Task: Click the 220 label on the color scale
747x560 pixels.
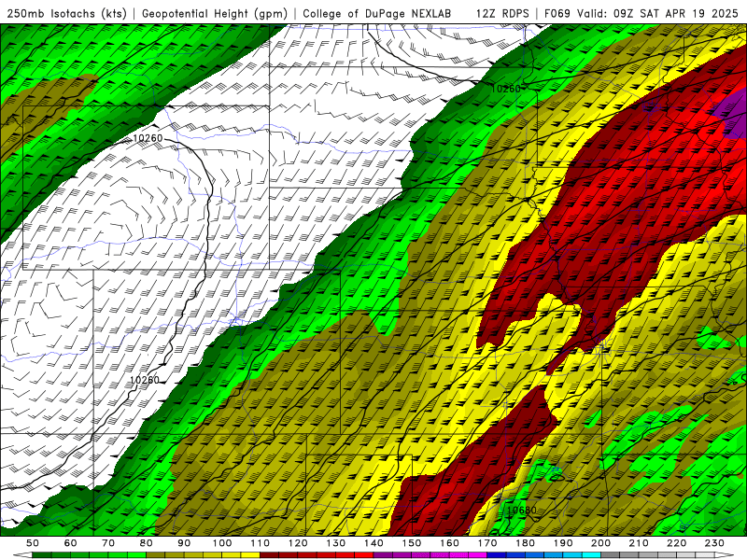Action: (x=676, y=543)
